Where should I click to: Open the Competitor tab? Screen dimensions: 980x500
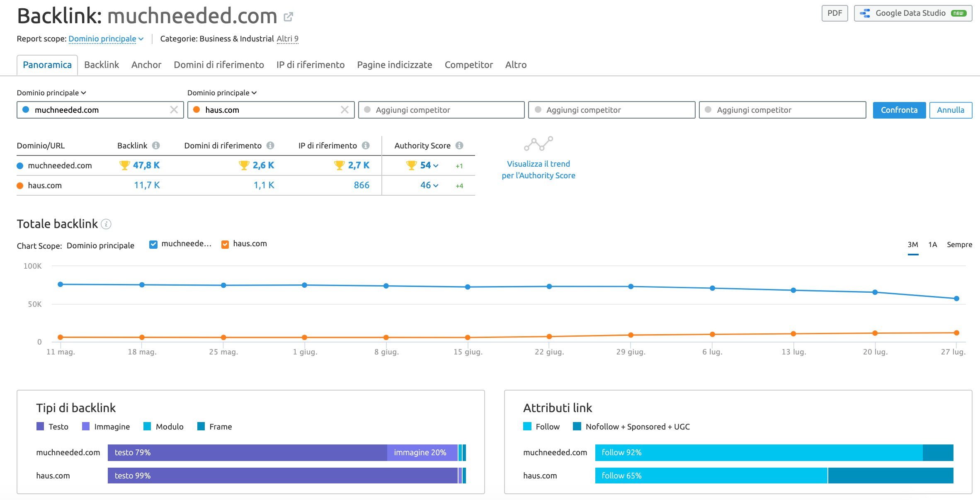click(469, 65)
